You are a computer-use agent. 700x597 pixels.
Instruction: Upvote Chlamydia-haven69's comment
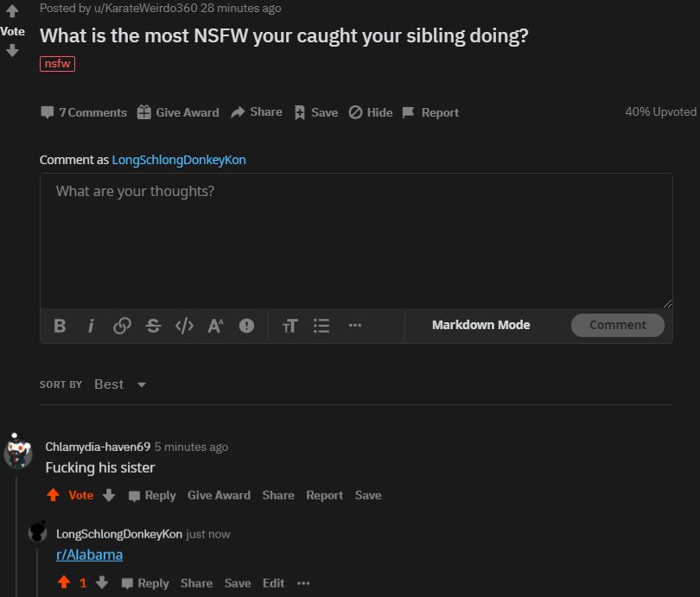coord(54,495)
